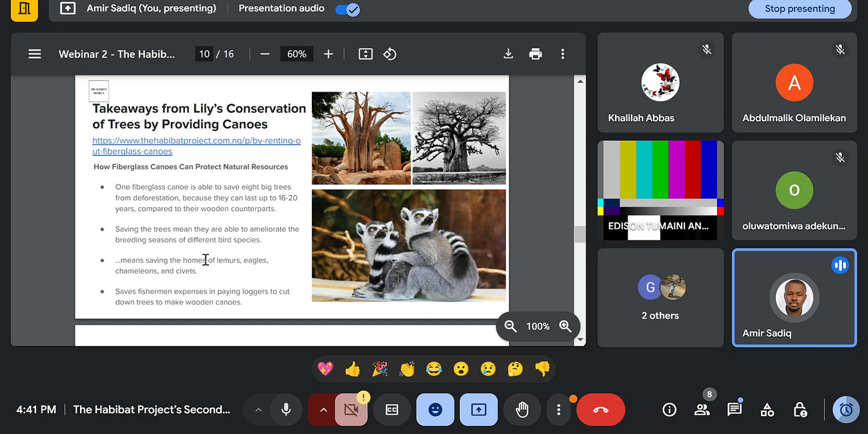Send the thumbs up reaction
Screen dimensions: 868x434
click(x=353, y=369)
